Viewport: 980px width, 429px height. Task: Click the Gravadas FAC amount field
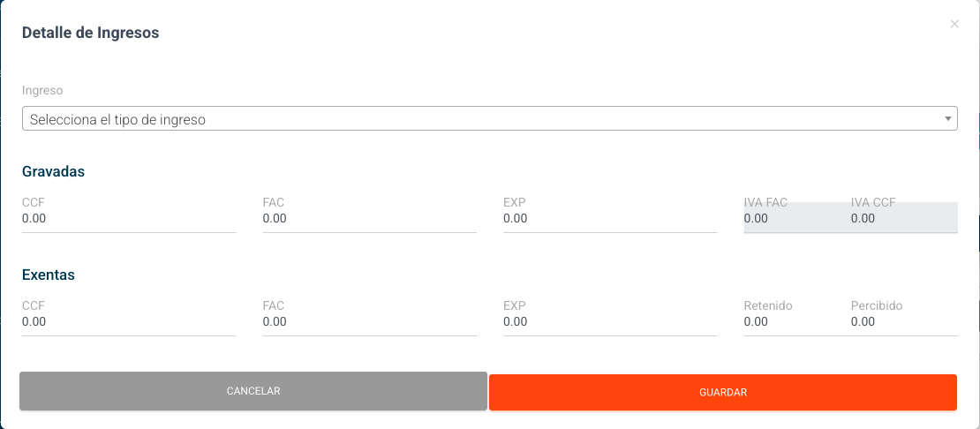pos(369,219)
